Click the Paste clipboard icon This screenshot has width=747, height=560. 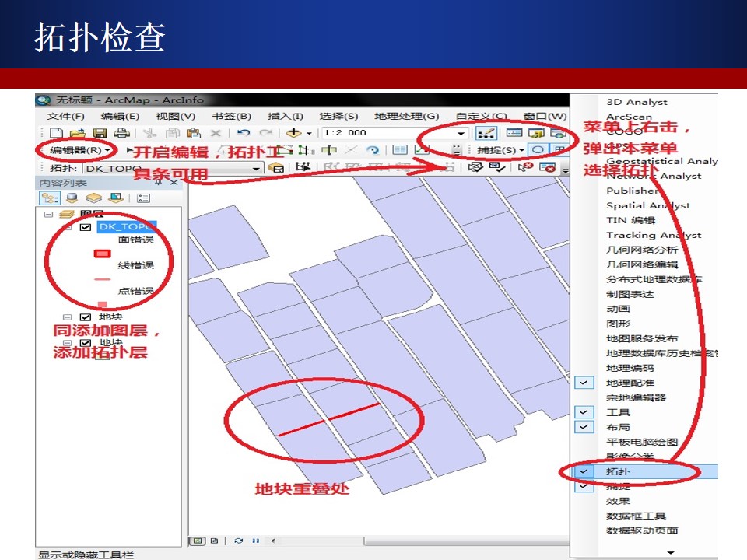pos(194,133)
